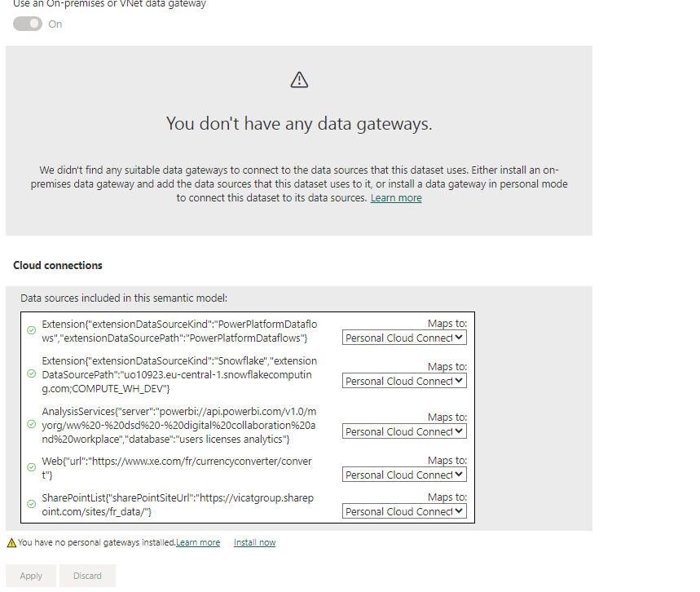Click 'You have no personal gateways installed' text
700x592 pixels.
pyautogui.click(x=96, y=542)
